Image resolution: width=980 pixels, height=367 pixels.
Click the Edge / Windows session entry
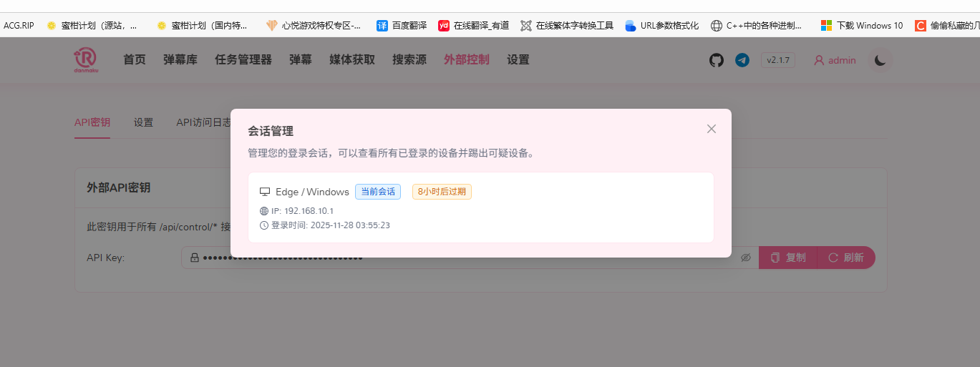pos(480,207)
